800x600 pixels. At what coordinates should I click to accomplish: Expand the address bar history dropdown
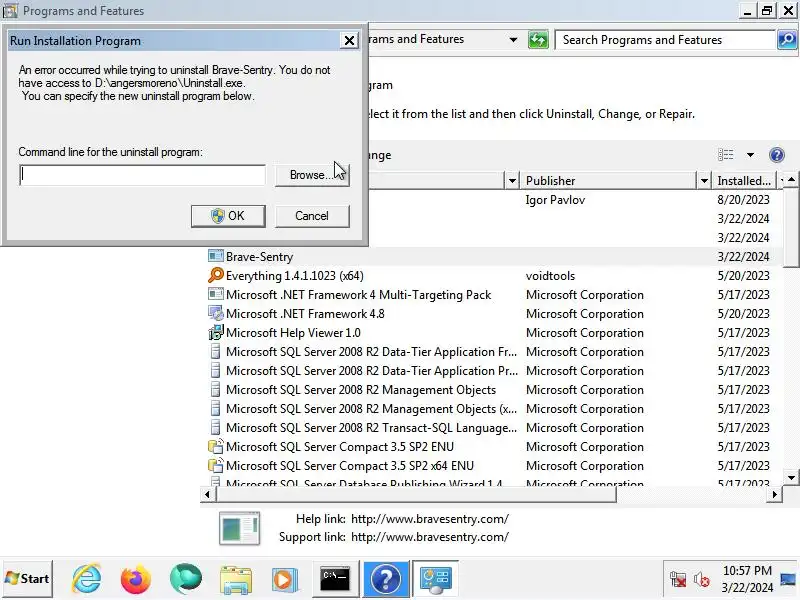(513, 39)
